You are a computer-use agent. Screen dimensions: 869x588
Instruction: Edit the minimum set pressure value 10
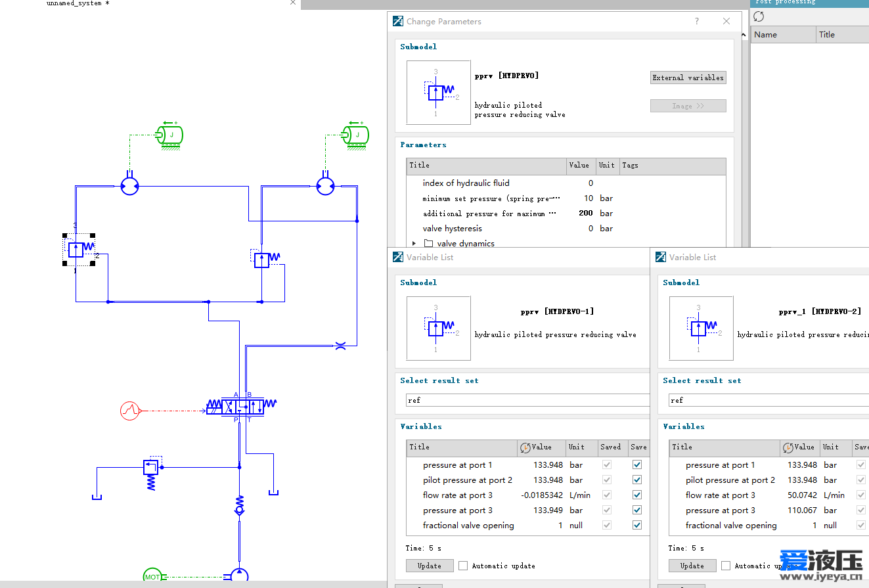588,198
